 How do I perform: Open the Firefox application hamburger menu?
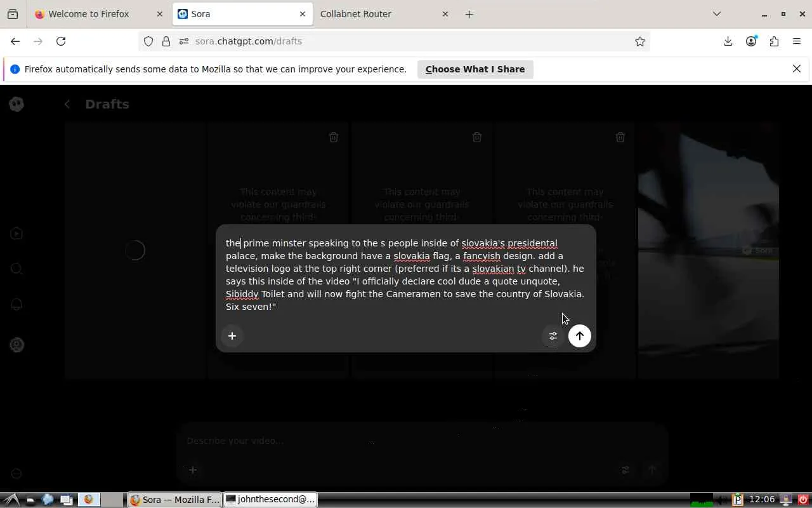coord(797,41)
